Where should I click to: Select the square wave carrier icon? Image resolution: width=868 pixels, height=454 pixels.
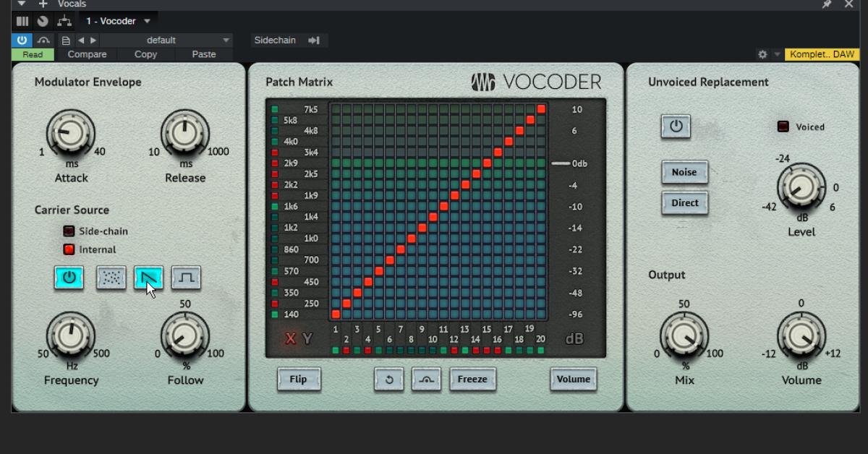tap(186, 278)
